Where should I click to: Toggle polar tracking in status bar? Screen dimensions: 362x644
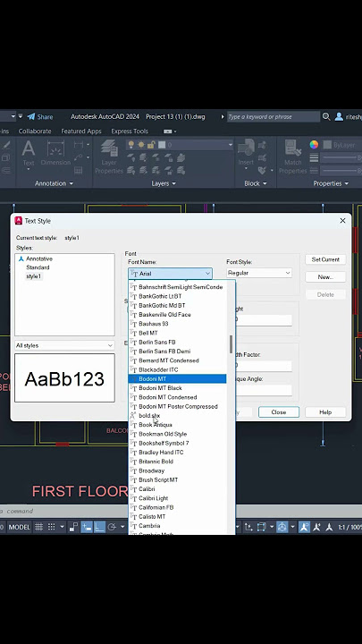pyautogui.click(x=112, y=527)
